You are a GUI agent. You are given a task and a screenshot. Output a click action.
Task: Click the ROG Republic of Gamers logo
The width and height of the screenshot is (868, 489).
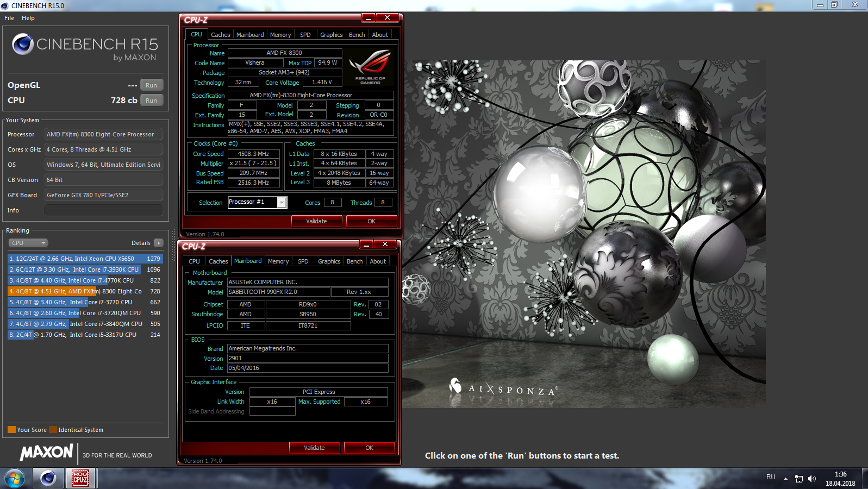(x=370, y=66)
